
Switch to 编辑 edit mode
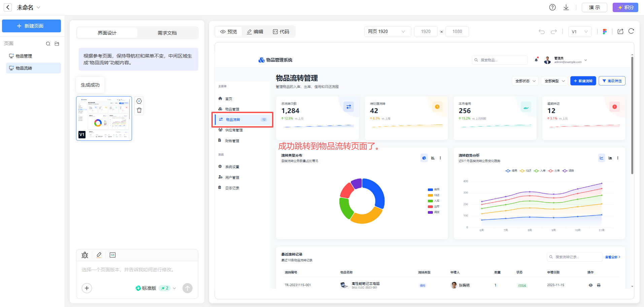255,32
